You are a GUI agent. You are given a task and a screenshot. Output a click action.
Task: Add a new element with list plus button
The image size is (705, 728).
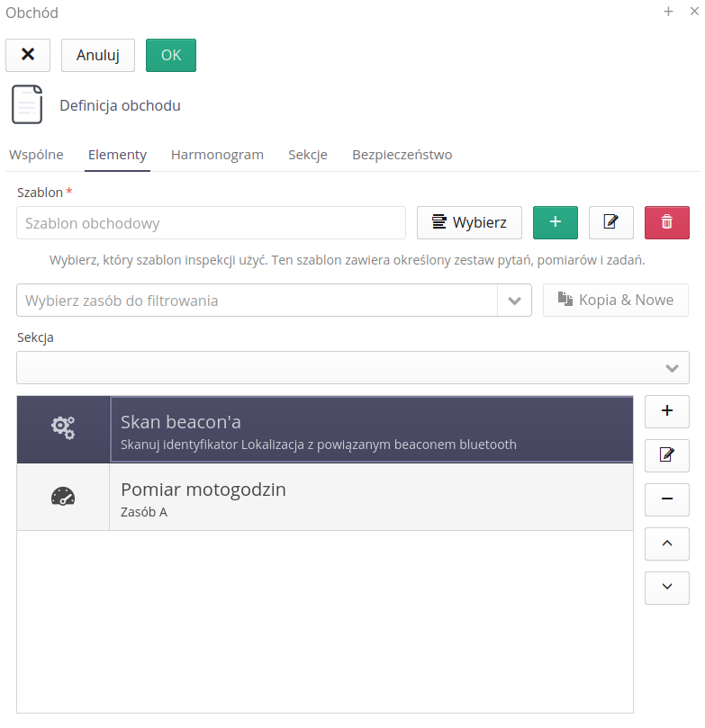[667, 411]
